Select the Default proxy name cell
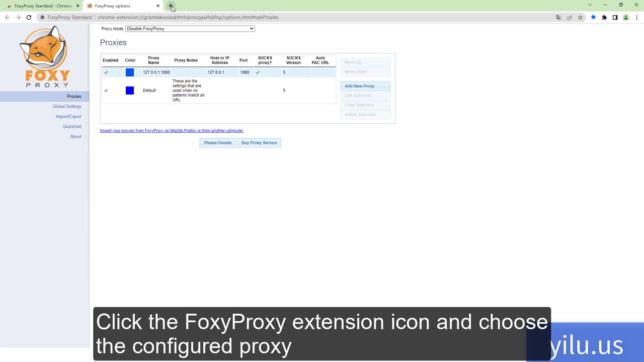The width and height of the screenshot is (644, 362). 149,90
